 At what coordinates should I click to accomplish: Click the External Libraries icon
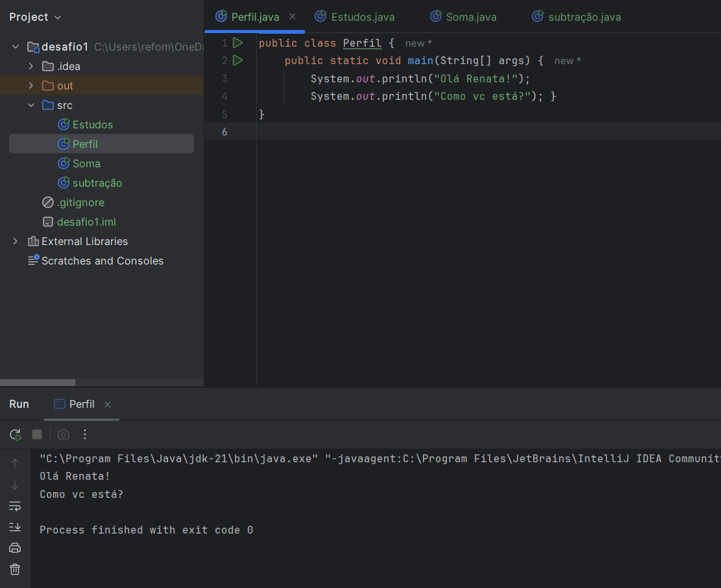click(33, 241)
